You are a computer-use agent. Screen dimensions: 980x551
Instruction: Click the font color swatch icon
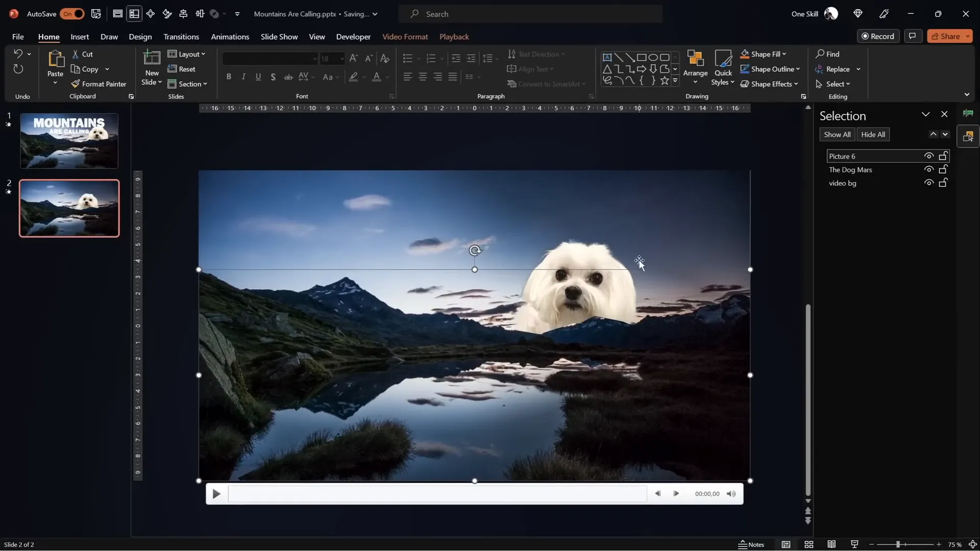(x=376, y=77)
